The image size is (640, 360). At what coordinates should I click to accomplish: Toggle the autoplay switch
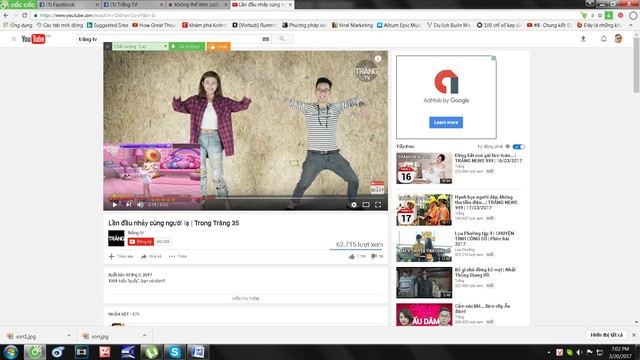[519, 147]
